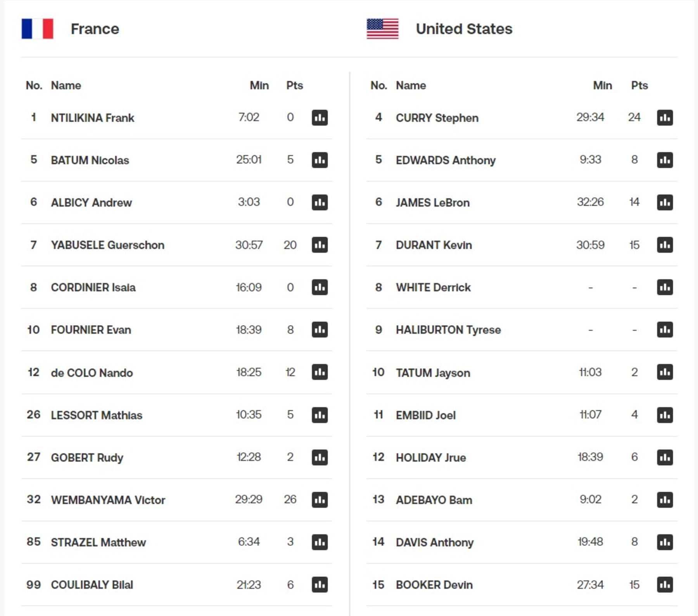Image resolution: width=698 pixels, height=616 pixels.
Task: Select the France team heading
Action: point(95,29)
